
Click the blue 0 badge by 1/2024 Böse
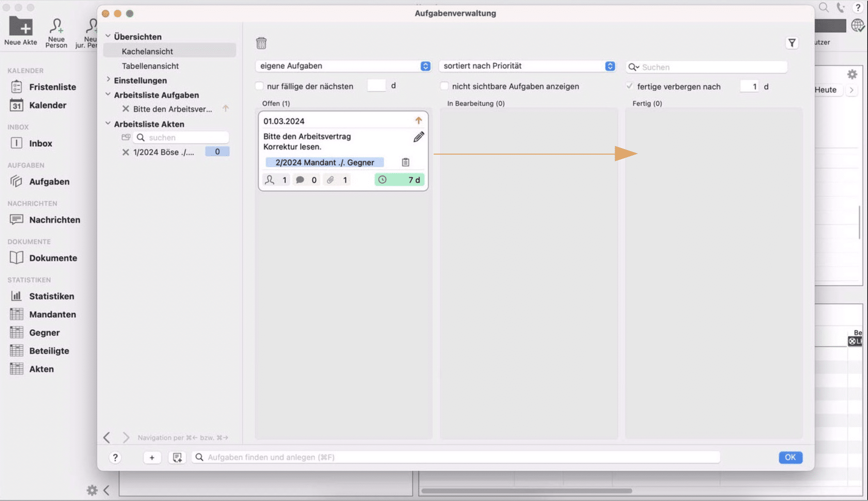click(217, 152)
